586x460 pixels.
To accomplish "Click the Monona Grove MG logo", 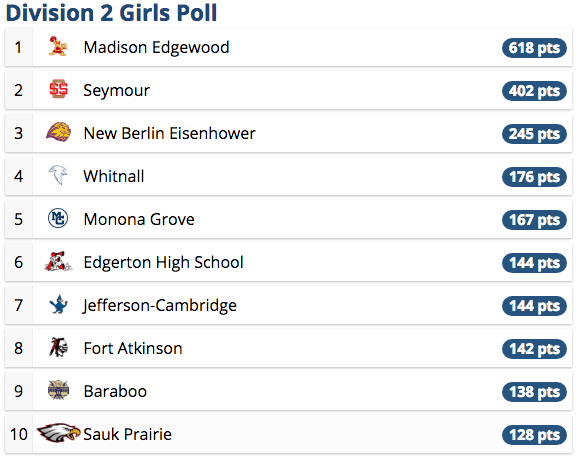I will click(58, 218).
